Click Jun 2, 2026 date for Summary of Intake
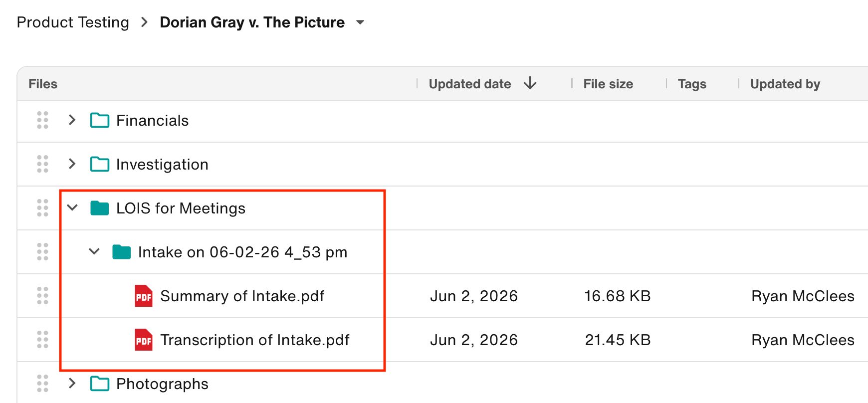 pyautogui.click(x=474, y=296)
